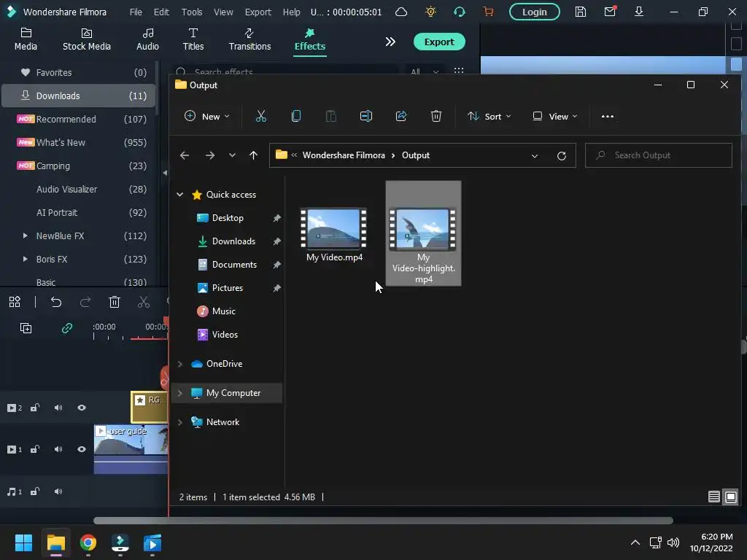
Task: Open the Tools menu
Action: pos(192,12)
